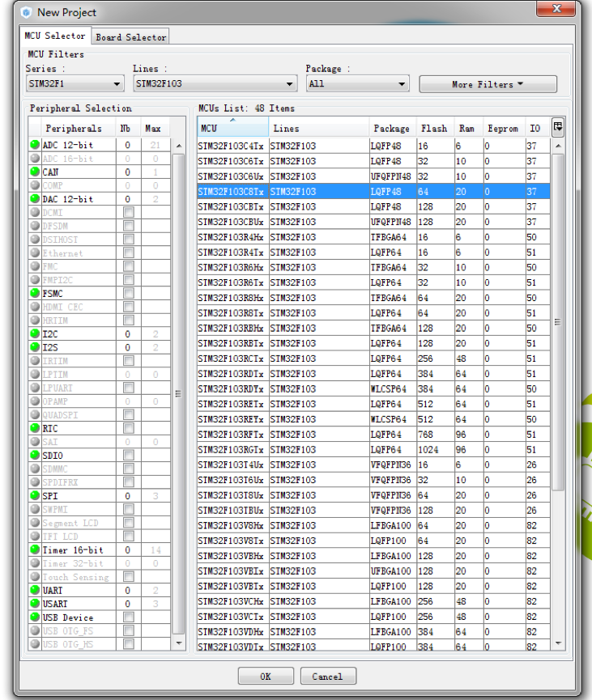Click the green dot beside USB Device
The height and width of the screenshot is (700, 592).
(x=34, y=617)
